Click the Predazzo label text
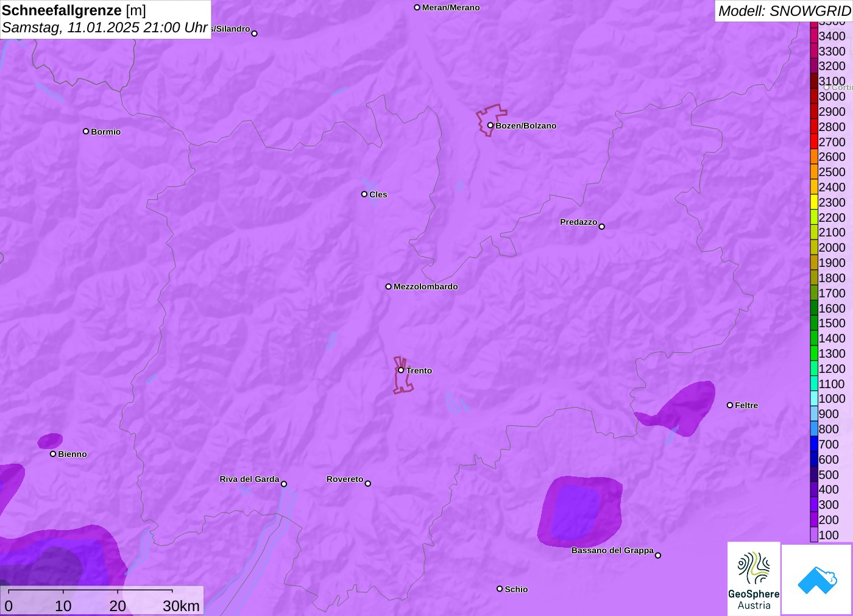 point(579,222)
